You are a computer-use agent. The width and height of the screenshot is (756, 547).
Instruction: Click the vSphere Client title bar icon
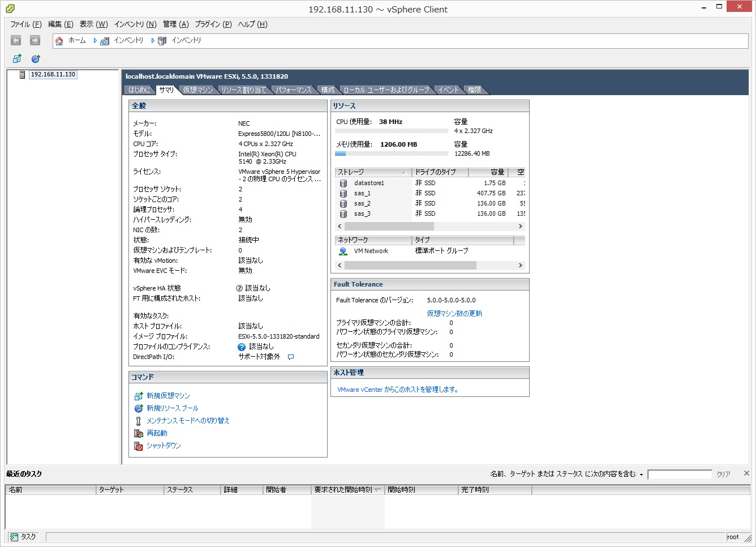click(10, 8)
